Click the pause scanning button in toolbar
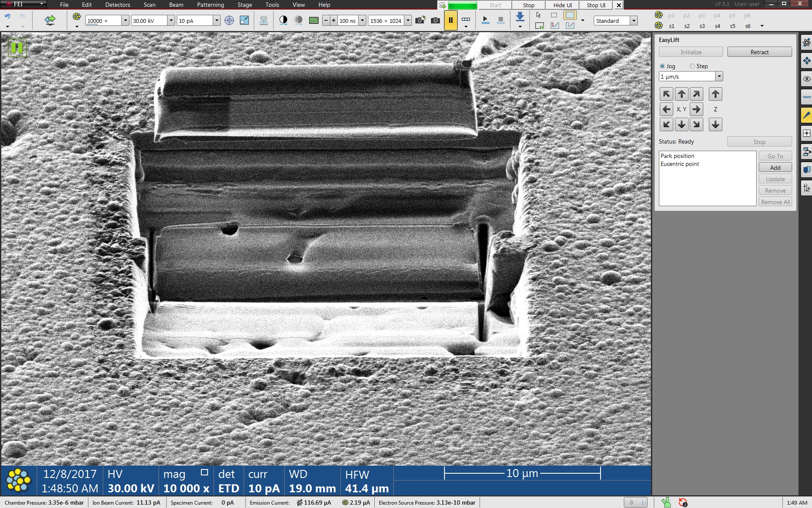The width and height of the screenshot is (812, 508). click(450, 20)
